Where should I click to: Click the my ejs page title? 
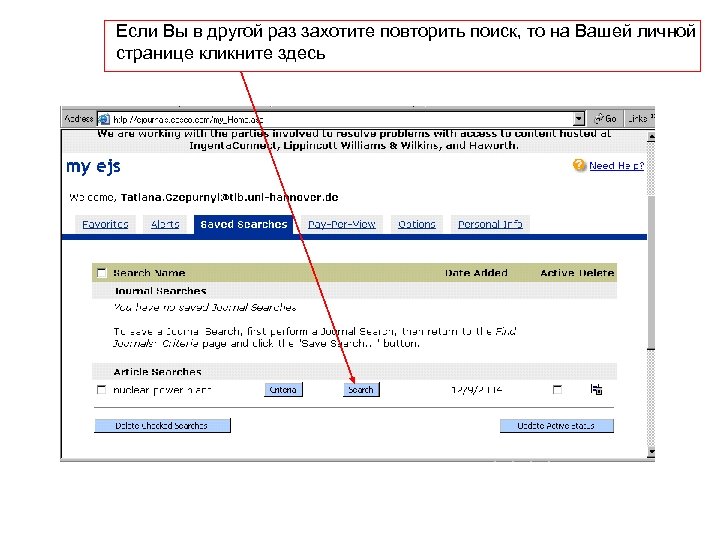click(94, 167)
